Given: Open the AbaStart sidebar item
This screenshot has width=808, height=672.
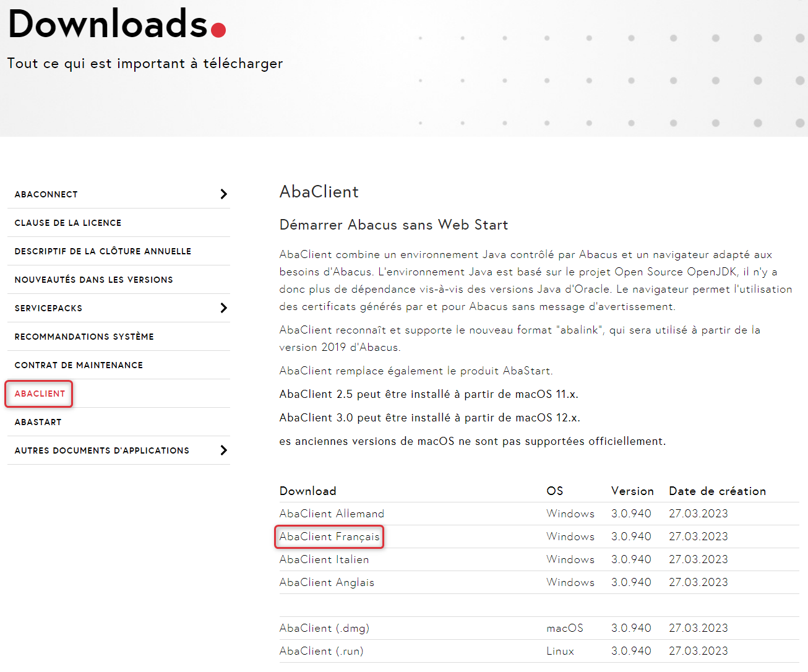Looking at the screenshot, I should click(38, 422).
